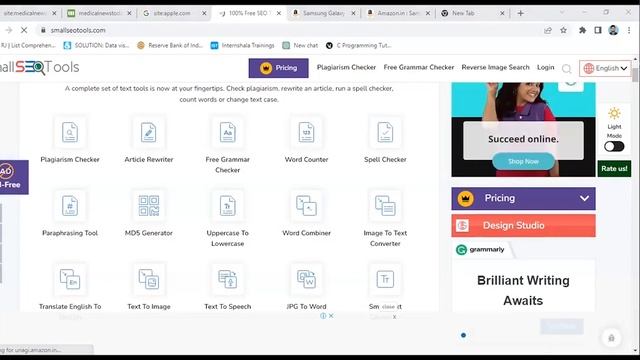The height and width of the screenshot is (360, 640).
Task: Open the Word Counter tool icon
Action: pyautogui.click(x=306, y=132)
